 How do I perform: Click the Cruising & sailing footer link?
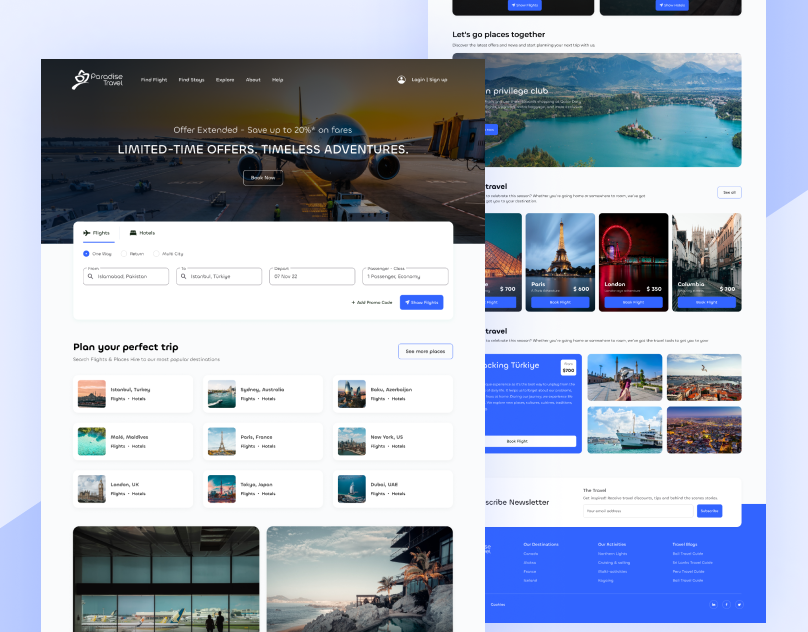pos(614,563)
